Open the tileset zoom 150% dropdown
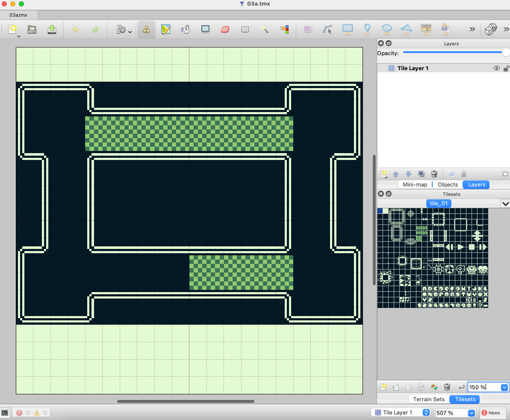The height and width of the screenshot is (420, 510). [x=504, y=387]
